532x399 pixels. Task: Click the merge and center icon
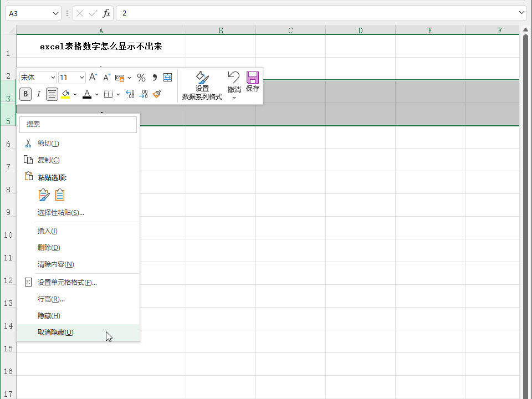[x=167, y=78]
